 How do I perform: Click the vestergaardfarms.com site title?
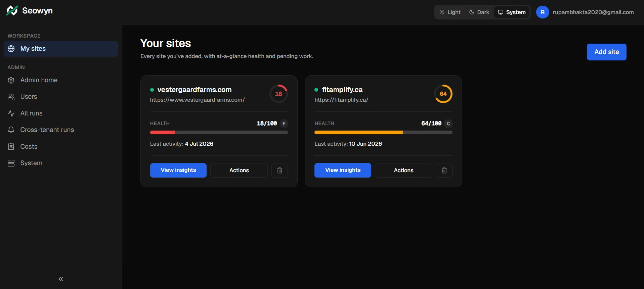pos(195,90)
